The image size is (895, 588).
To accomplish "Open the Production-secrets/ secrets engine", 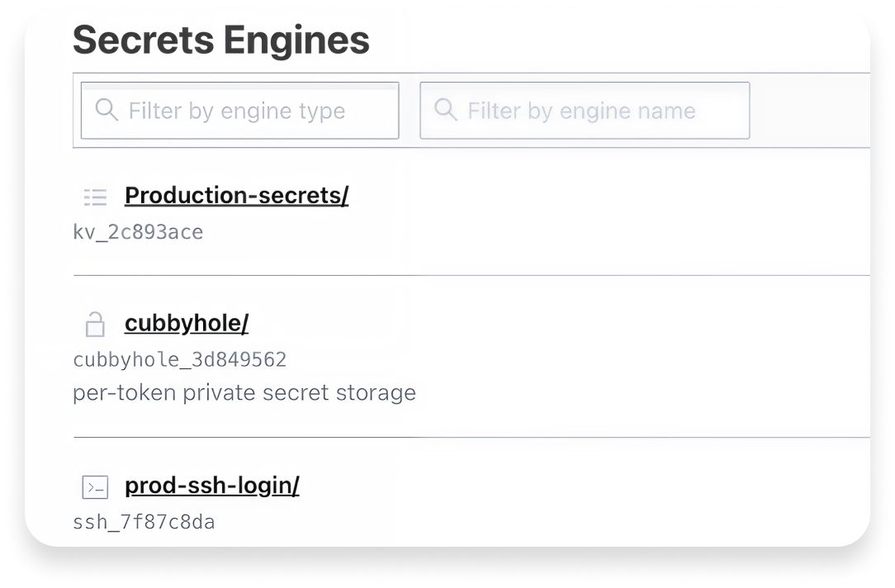I will [x=236, y=195].
